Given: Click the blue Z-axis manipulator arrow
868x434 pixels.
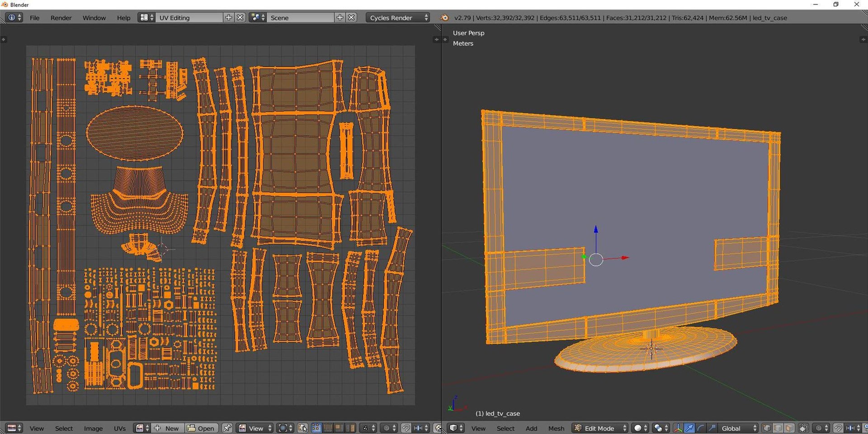Looking at the screenshot, I should 596,230.
